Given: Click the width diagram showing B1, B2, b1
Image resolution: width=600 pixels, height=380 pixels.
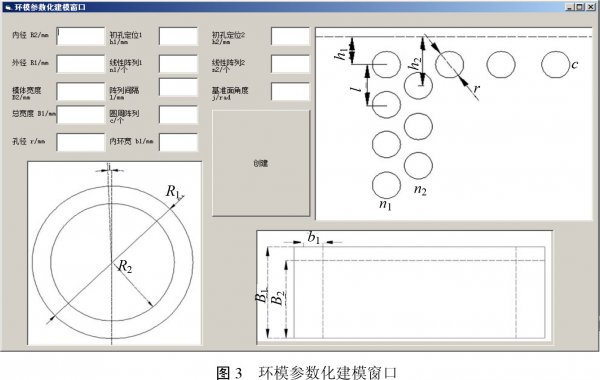Looking at the screenshot, I should tap(404, 288).
